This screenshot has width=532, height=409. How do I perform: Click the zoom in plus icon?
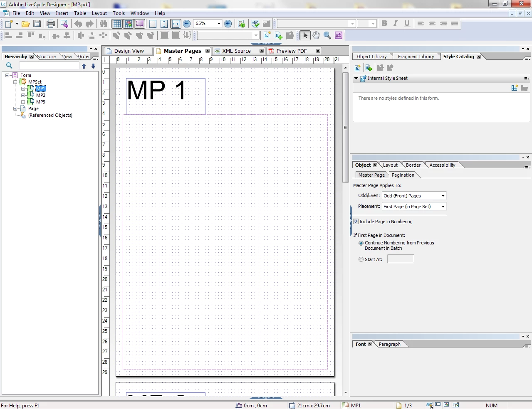tap(228, 24)
